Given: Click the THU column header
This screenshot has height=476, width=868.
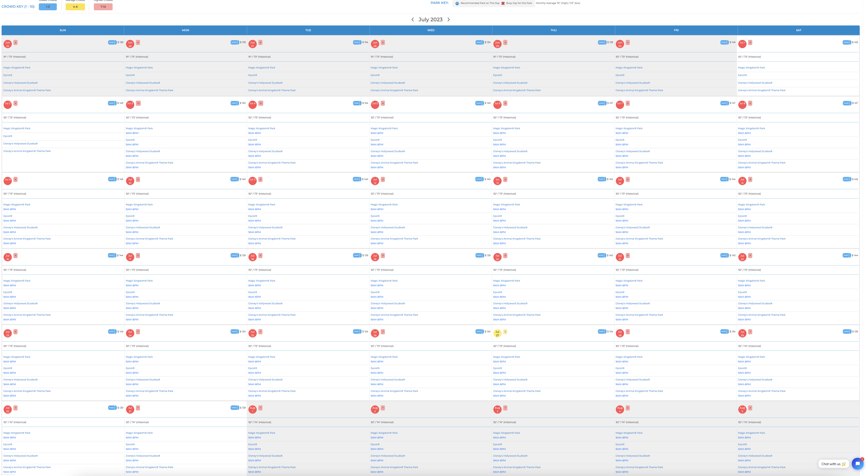Looking at the screenshot, I should 553,30.
